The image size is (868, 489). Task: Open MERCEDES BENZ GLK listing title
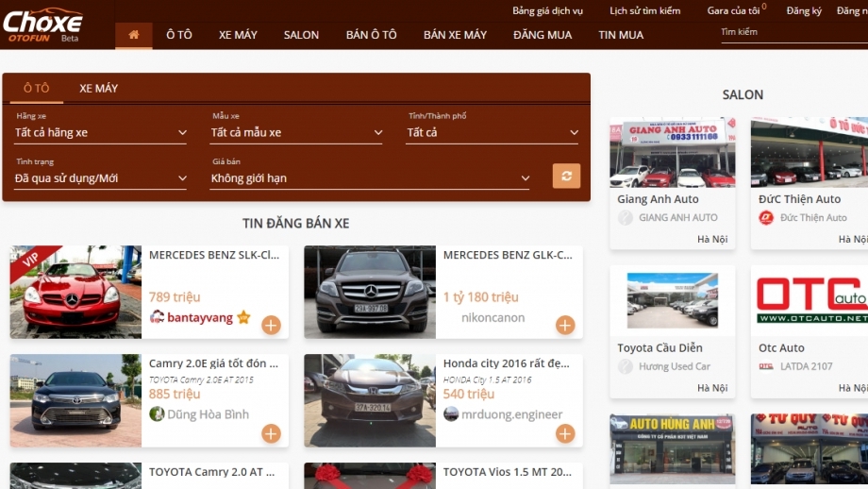coord(508,255)
